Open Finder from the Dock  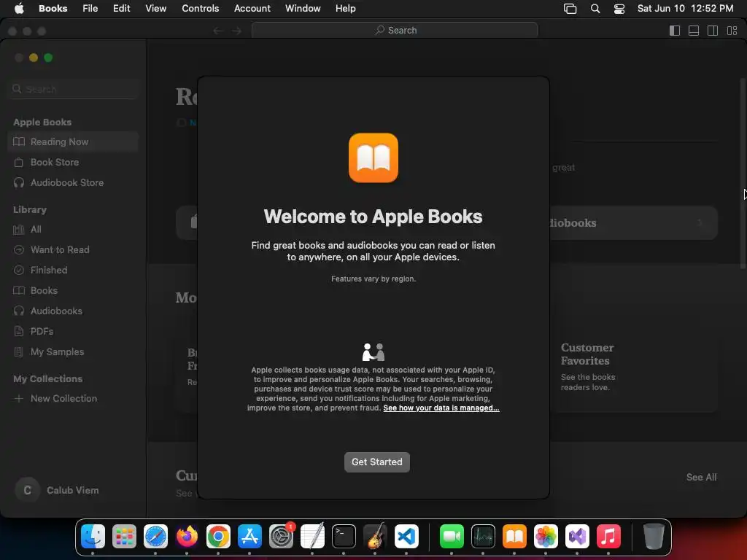93,537
